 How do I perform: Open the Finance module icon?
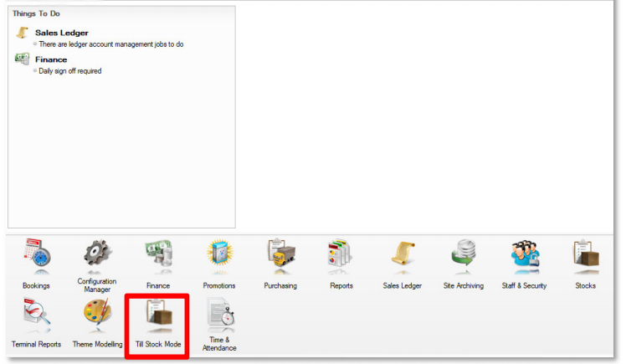point(158,264)
